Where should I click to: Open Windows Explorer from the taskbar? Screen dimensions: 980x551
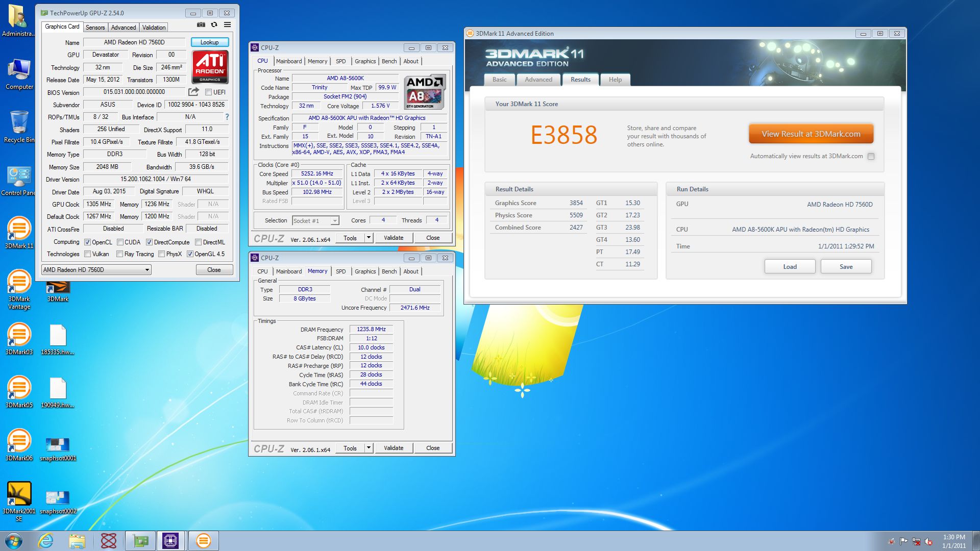(77, 541)
